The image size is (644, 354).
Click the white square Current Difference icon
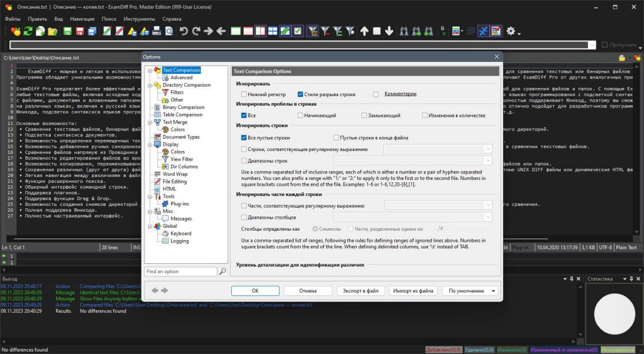tap(377, 31)
